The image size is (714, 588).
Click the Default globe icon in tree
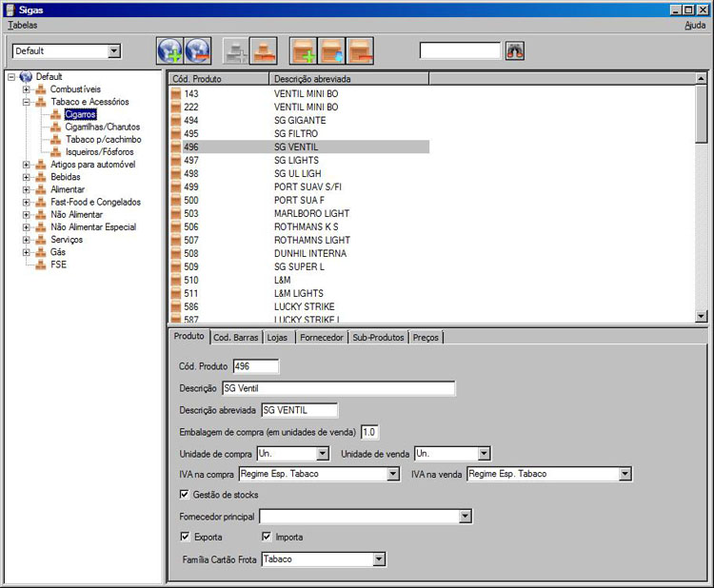(26, 76)
